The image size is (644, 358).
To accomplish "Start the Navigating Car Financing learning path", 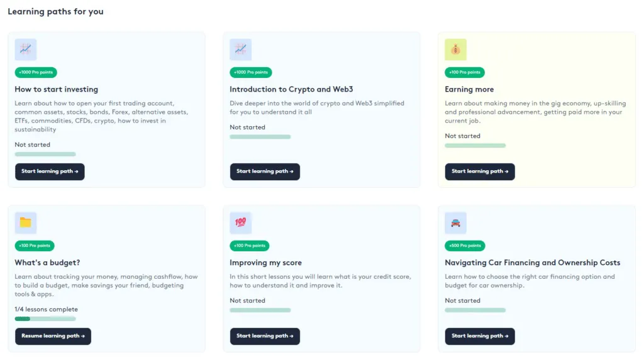I will tap(480, 336).
